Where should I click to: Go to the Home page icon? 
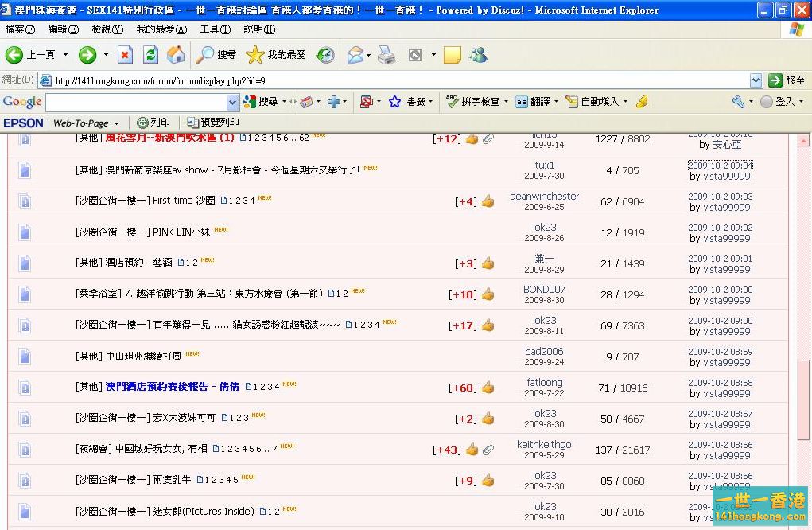tap(176, 55)
